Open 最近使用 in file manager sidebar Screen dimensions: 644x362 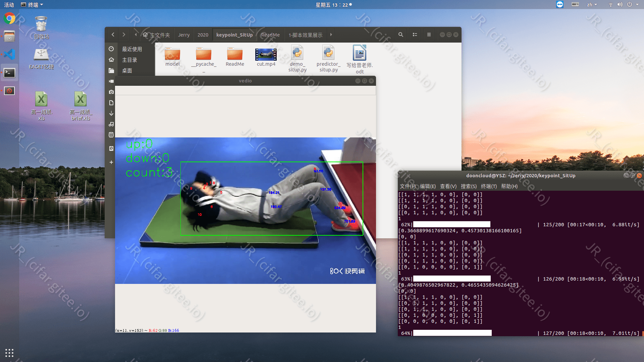[131, 49]
